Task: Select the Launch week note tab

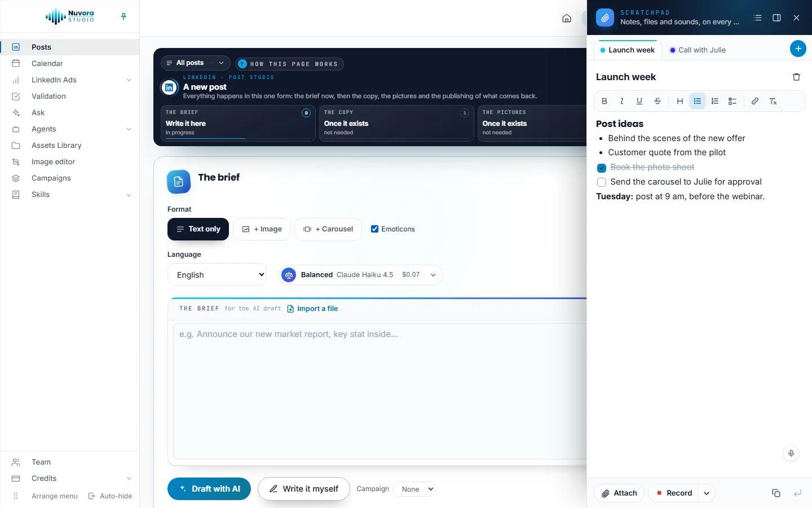Action: [x=628, y=50]
